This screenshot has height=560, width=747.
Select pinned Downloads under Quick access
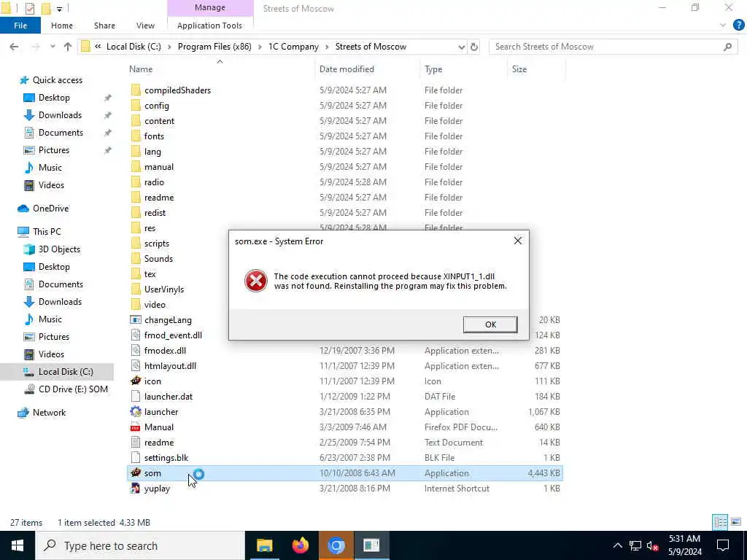[60, 114]
